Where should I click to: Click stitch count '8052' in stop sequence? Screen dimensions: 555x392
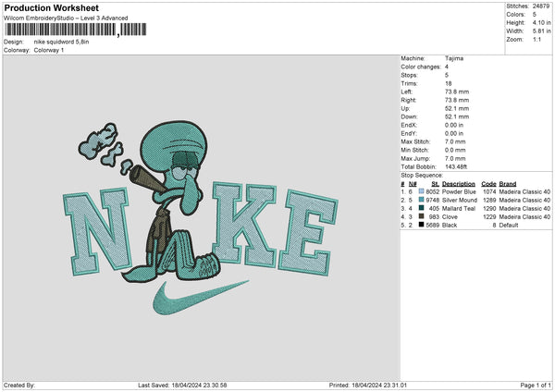point(433,191)
